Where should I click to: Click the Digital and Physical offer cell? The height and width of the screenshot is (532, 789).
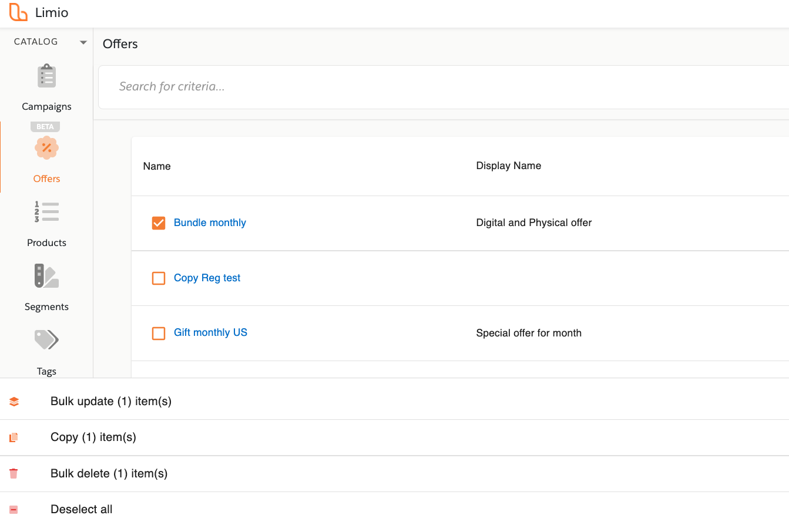[x=534, y=223]
